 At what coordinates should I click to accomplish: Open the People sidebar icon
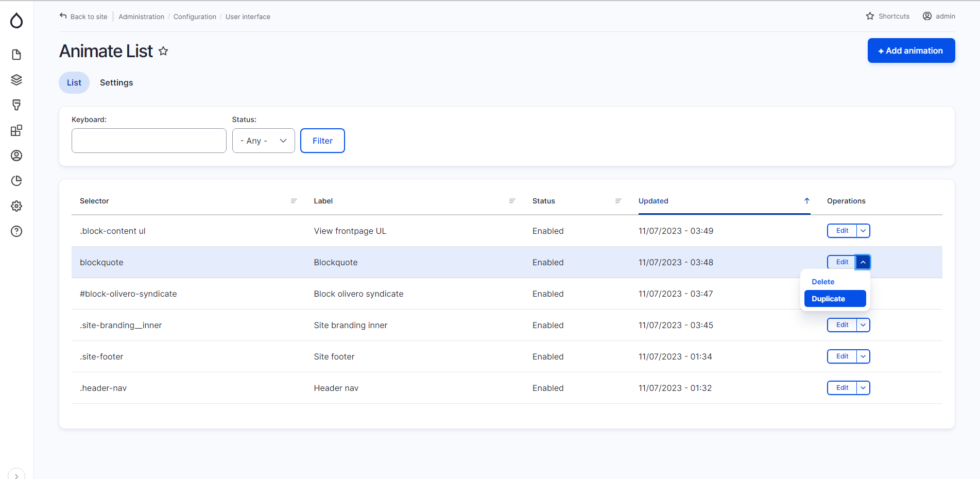pos(16,156)
